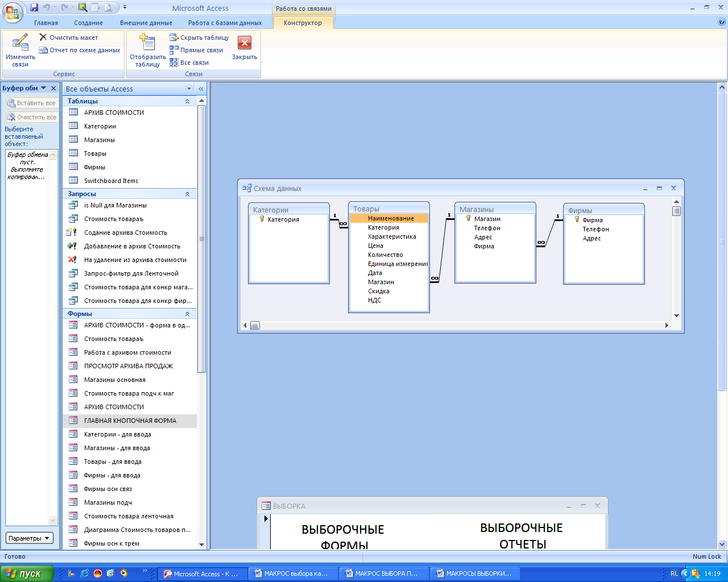Screen dimensions: 728x582
Task: Click the Internet Explorer quick launch icon
Action: (x=85, y=574)
